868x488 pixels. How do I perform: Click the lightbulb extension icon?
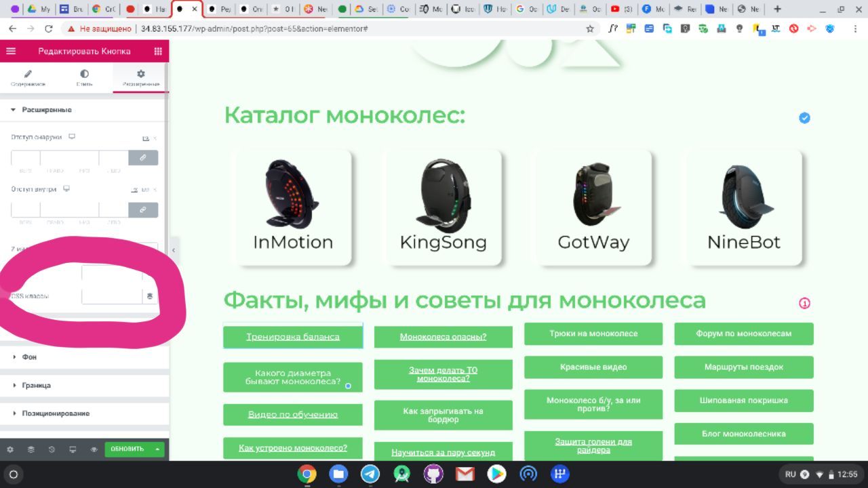[x=740, y=28]
